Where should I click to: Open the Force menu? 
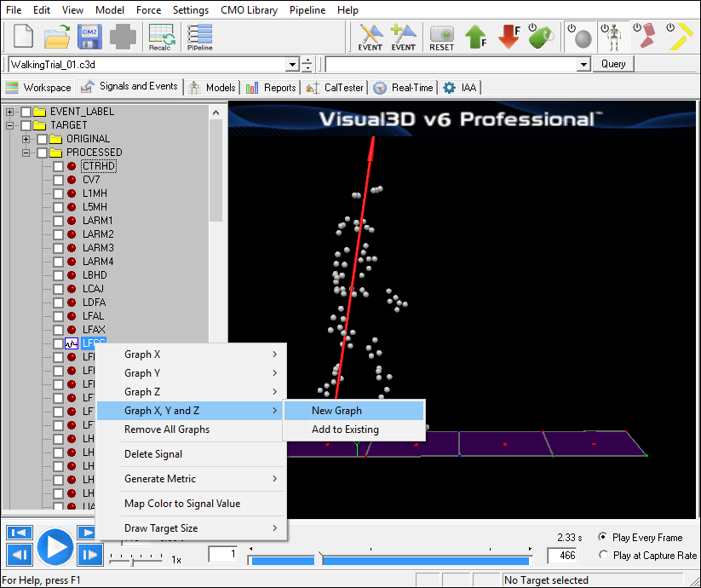click(x=148, y=10)
